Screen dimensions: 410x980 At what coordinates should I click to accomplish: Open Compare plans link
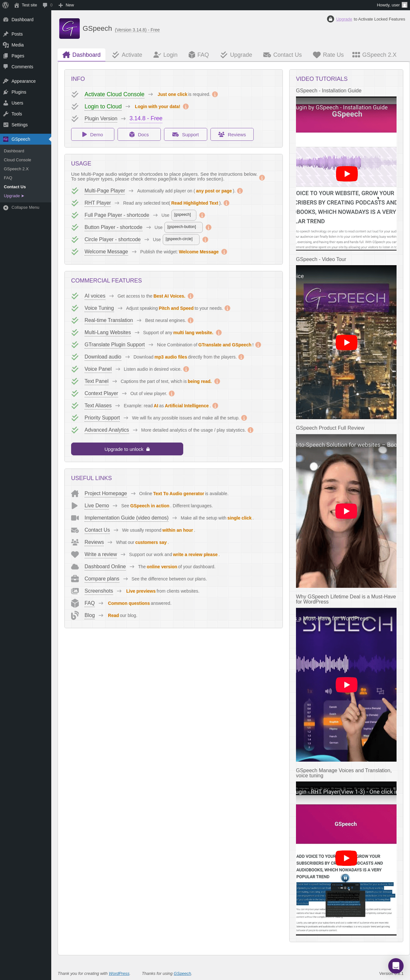tap(102, 579)
